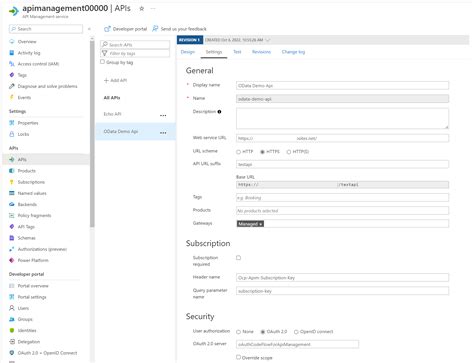Click Portal overview icon
The width and height of the screenshot is (474, 363).
point(12,286)
